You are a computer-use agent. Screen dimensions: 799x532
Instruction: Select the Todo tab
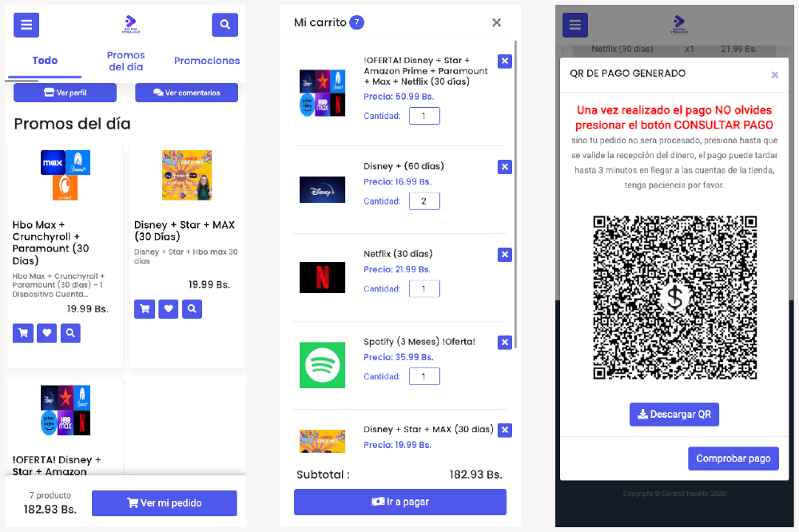pos(45,61)
